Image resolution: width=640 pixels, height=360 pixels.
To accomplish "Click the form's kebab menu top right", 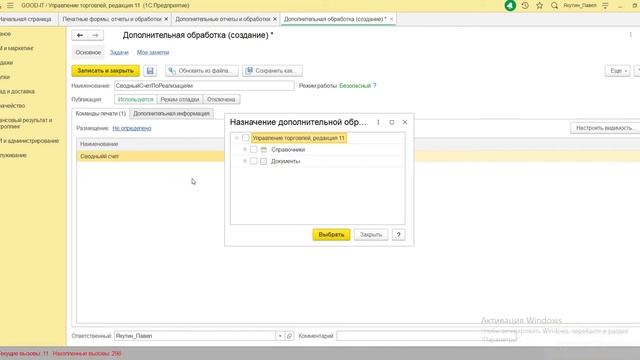I will (630, 35).
